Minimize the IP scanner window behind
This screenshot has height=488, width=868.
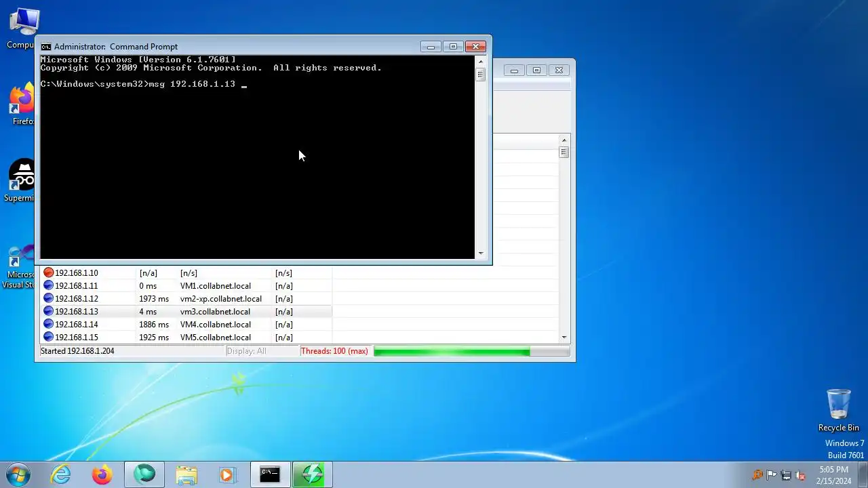(x=514, y=70)
